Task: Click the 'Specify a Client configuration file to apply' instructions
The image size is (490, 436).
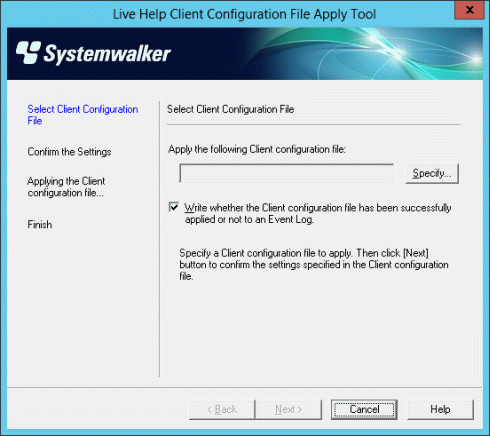Action: [314, 265]
